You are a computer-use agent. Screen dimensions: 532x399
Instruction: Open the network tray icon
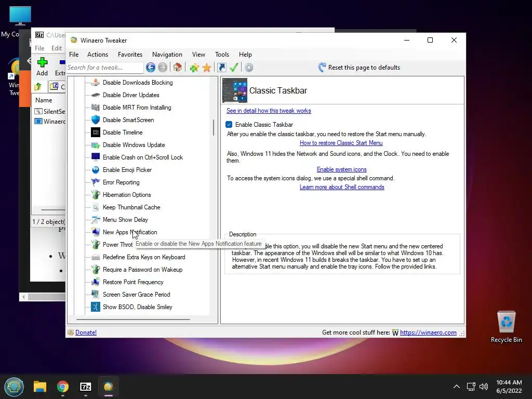coord(471,387)
